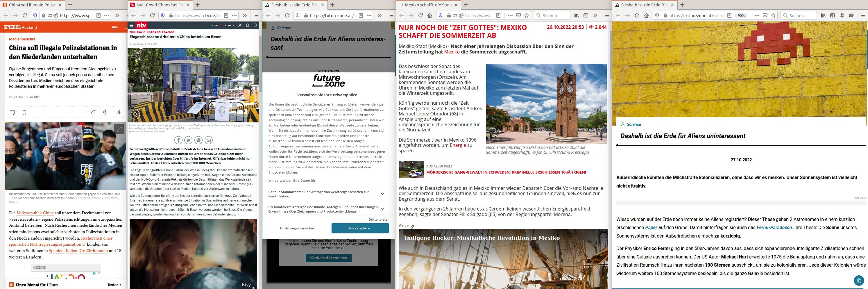868x289 pixels.
Task: Show more toolbar items in ntv window
Action: point(245,15)
